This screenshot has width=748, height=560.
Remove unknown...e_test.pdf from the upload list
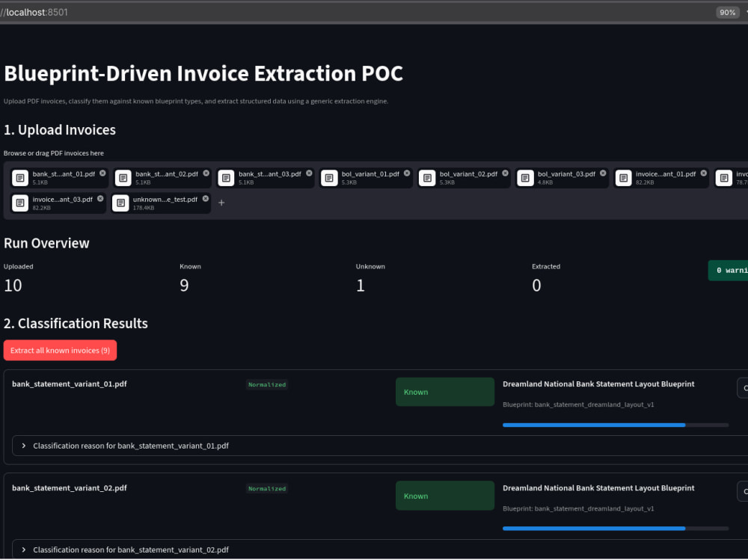click(x=206, y=198)
